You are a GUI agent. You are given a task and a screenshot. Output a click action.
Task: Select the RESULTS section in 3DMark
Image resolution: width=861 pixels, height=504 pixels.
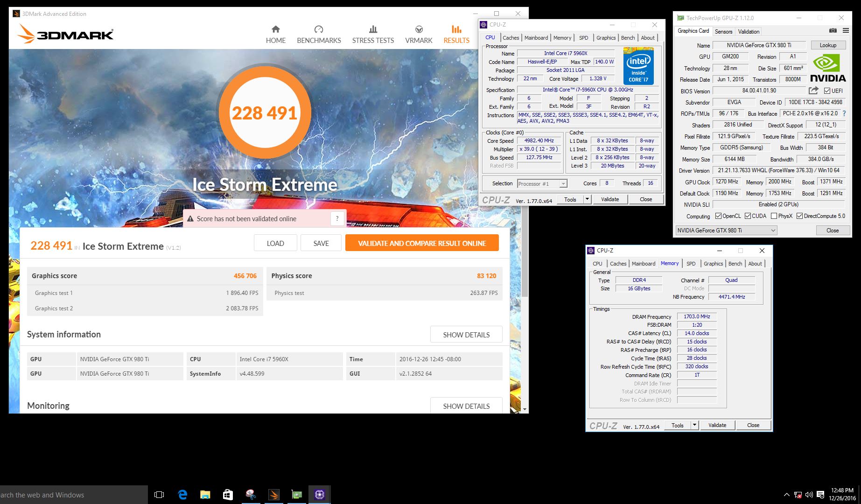pyautogui.click(x=456, y=35)
